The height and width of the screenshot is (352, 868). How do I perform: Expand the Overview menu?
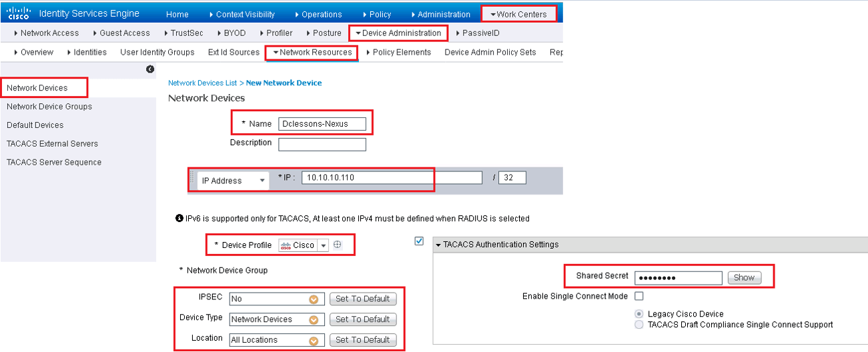pos(33,52)
